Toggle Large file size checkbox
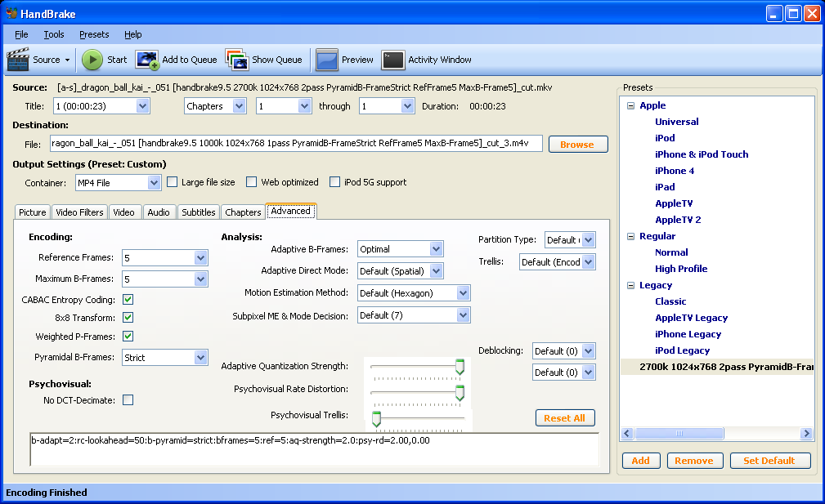The width and height of the screenshot is (825, 504). click(x=172, y=182)
